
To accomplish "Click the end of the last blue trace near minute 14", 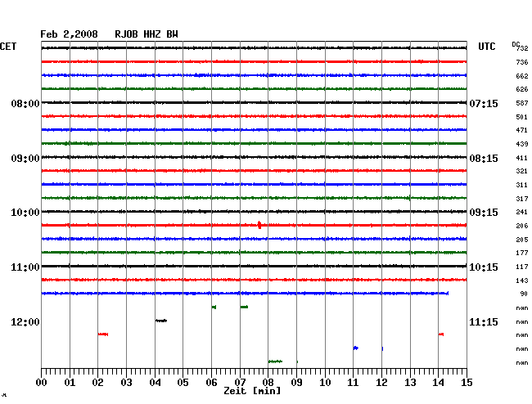I will tap(448, 293).
